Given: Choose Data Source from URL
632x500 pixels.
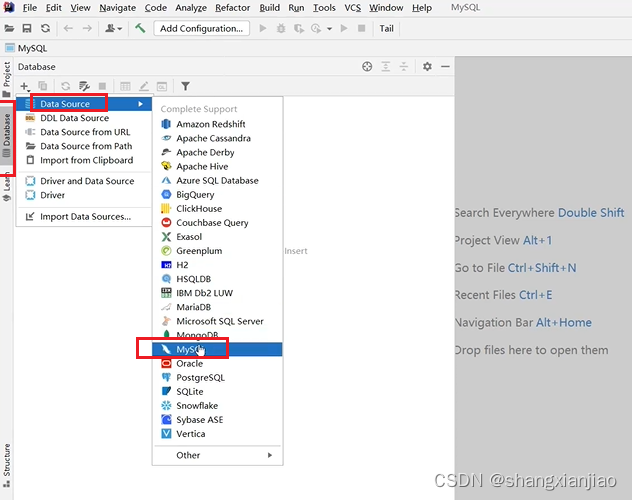Looking at the screenshot, I should (84, 132).
